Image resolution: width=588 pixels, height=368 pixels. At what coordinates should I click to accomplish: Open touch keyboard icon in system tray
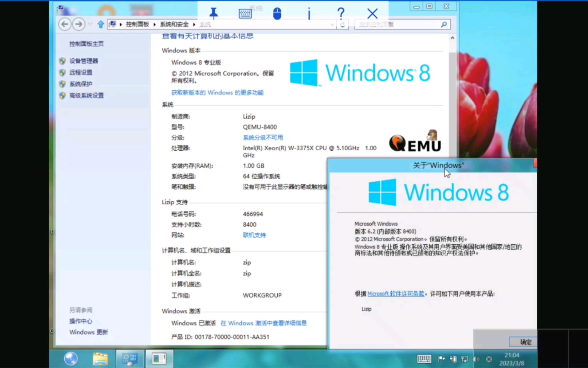click(424, 359)
